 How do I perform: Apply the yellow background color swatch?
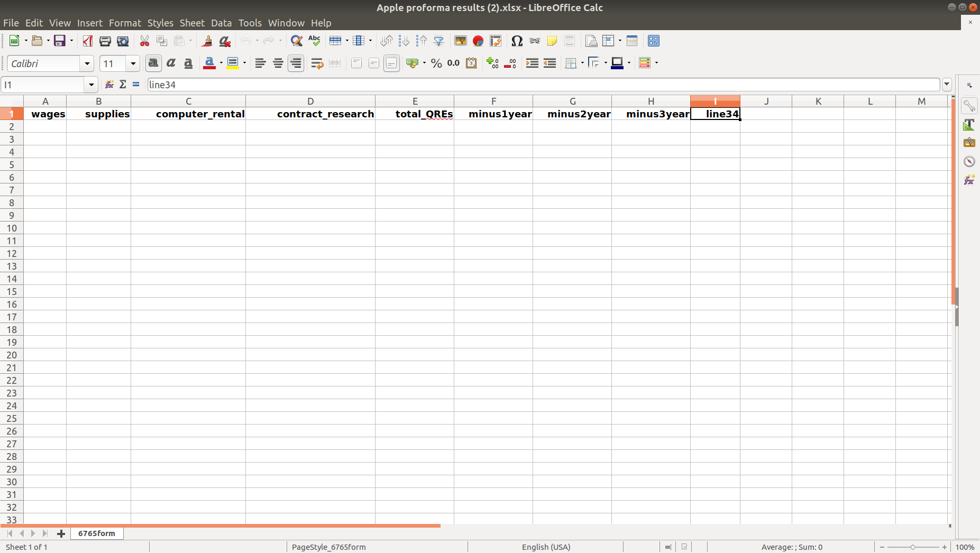[233, 63]
